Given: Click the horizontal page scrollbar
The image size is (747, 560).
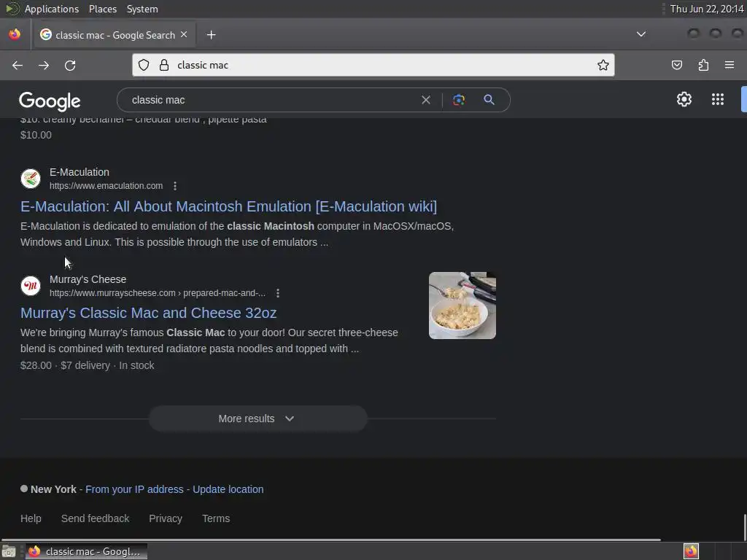Looking at the screenshot, I should (330, 540).
